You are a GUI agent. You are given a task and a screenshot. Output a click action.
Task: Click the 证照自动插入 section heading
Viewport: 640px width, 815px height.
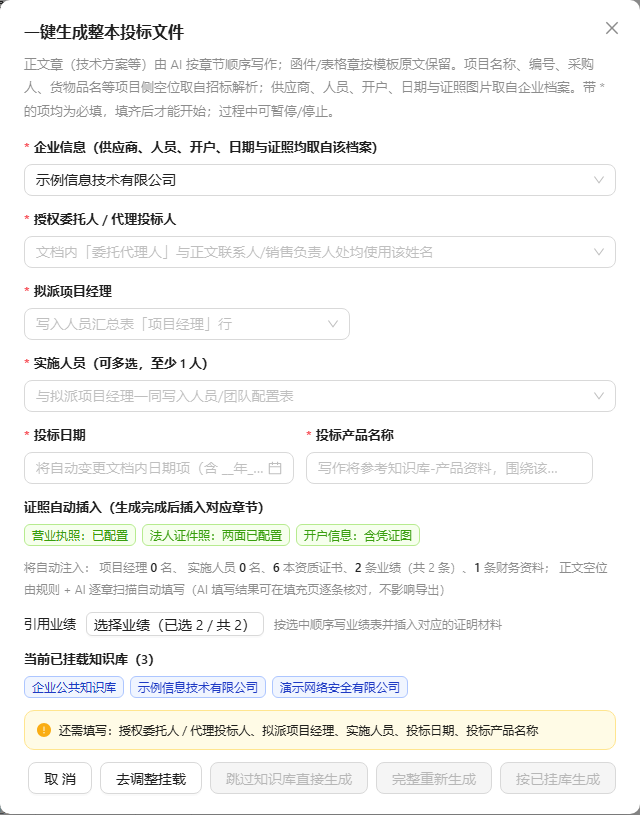click(x=144, y=507)
